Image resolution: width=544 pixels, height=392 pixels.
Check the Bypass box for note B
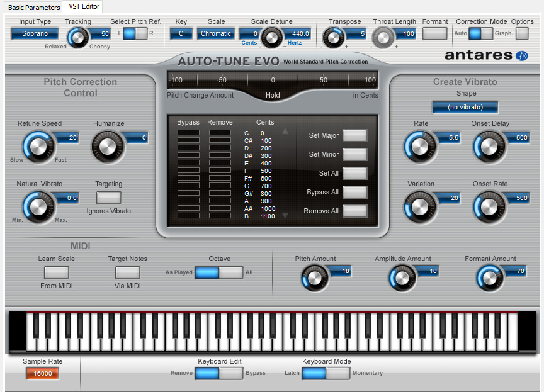pos(188,216)
